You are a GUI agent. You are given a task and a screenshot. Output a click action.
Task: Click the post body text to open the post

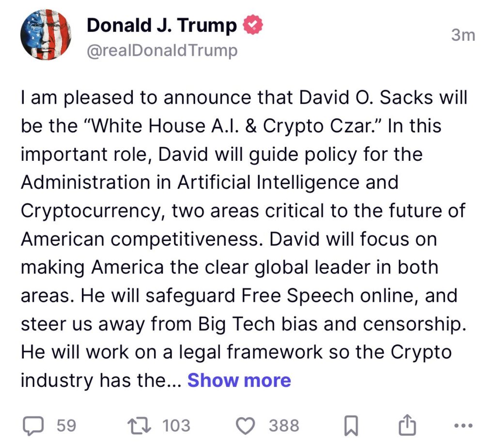[242, 240]
